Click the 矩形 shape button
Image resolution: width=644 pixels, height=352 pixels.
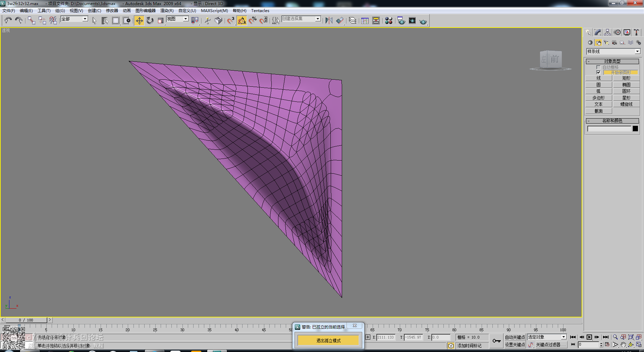(x=626, y=78)
